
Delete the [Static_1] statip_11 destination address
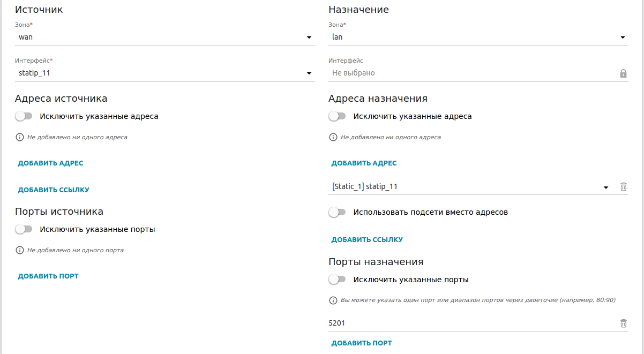pos(623,187)
